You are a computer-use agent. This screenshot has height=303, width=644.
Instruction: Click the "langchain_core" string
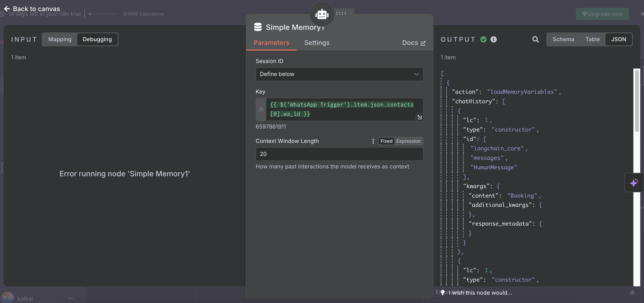click(x=497, y=148)
